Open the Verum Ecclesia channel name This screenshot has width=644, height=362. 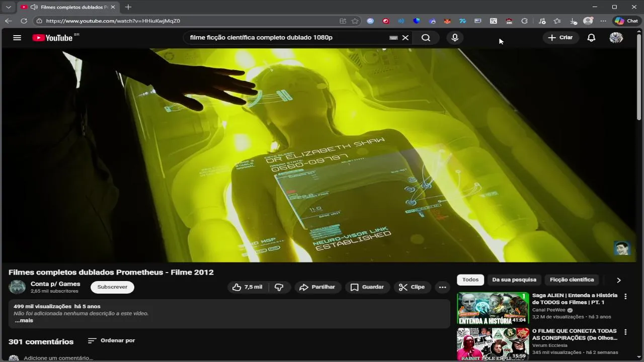point(550,345)
